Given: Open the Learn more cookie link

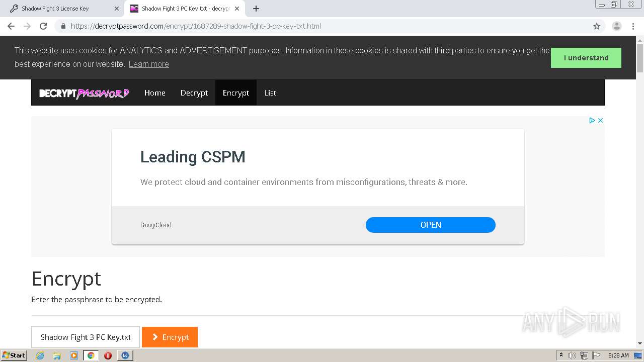Looking at the screenshot, I should pyautogui.click(x=148, y=64).
